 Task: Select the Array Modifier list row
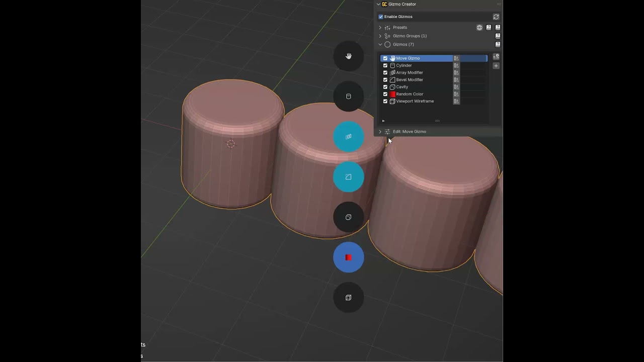coord(434,72)
